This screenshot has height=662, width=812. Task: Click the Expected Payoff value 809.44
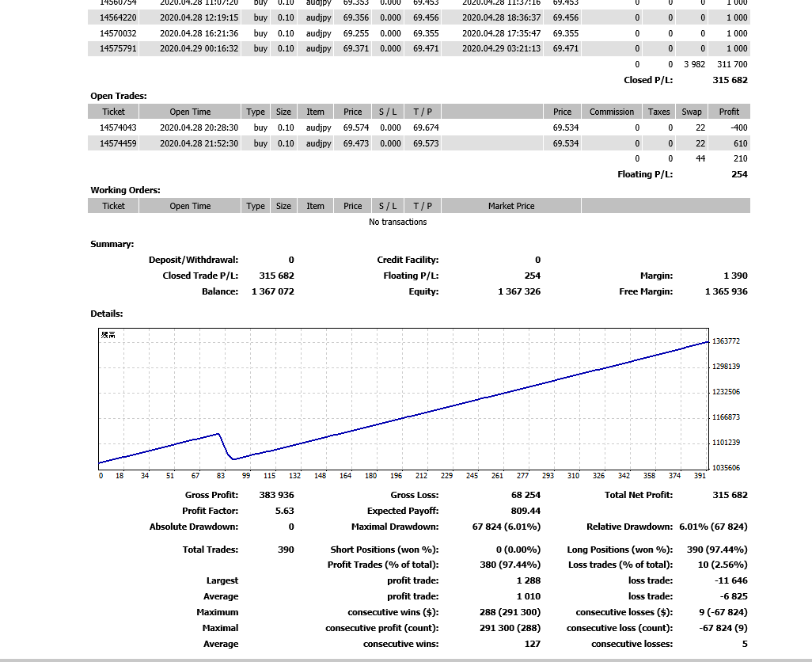[526, 511]
